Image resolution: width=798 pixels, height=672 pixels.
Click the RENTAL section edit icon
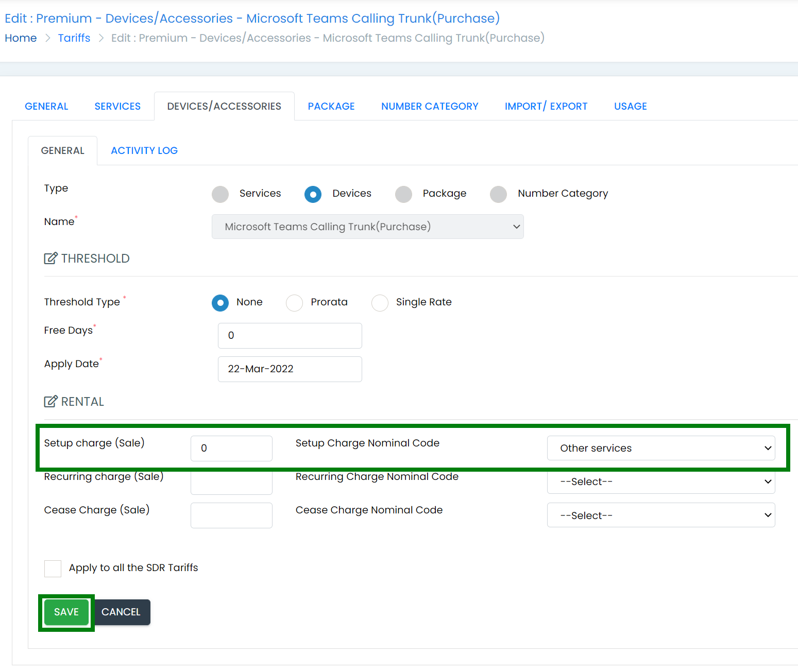coord(50,401)
